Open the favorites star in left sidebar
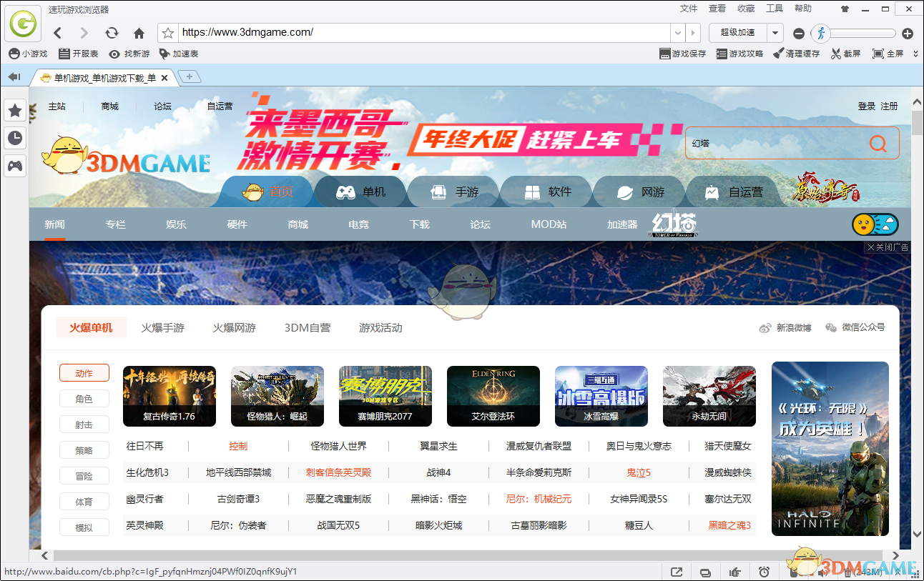 coord(15,110)
